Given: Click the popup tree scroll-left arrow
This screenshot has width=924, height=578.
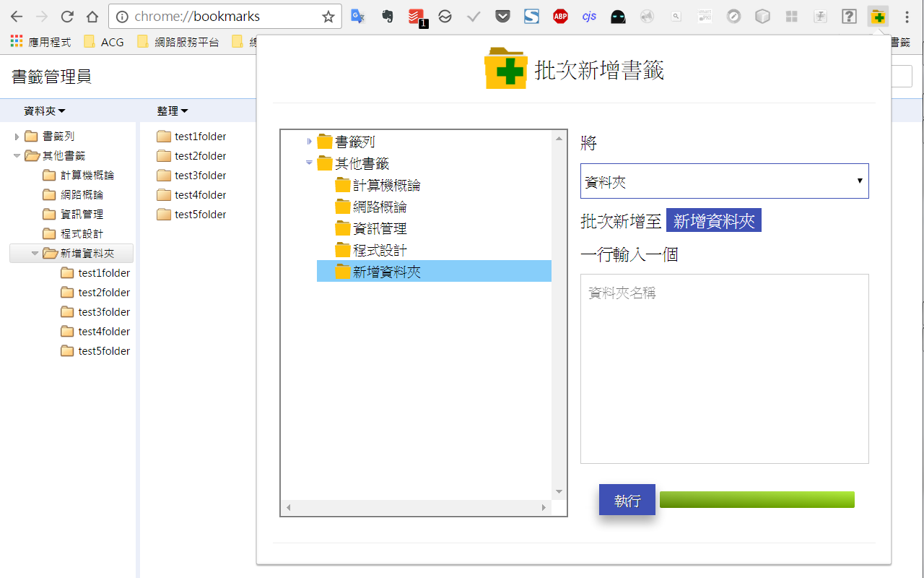Looking at the screenshot, I should click(288, 508).
